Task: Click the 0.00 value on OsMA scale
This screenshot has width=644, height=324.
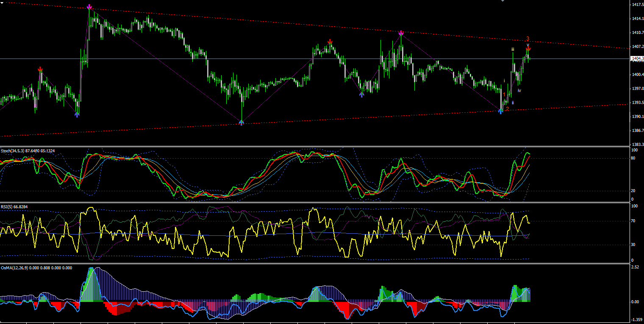Action: [x=635, y=302]
